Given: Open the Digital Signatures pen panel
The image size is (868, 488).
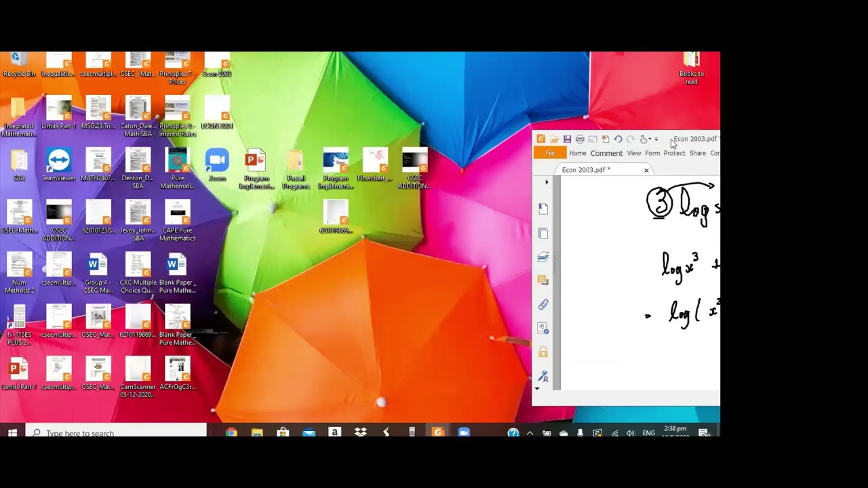Looking at the screenshot, I should coord(543,375).
